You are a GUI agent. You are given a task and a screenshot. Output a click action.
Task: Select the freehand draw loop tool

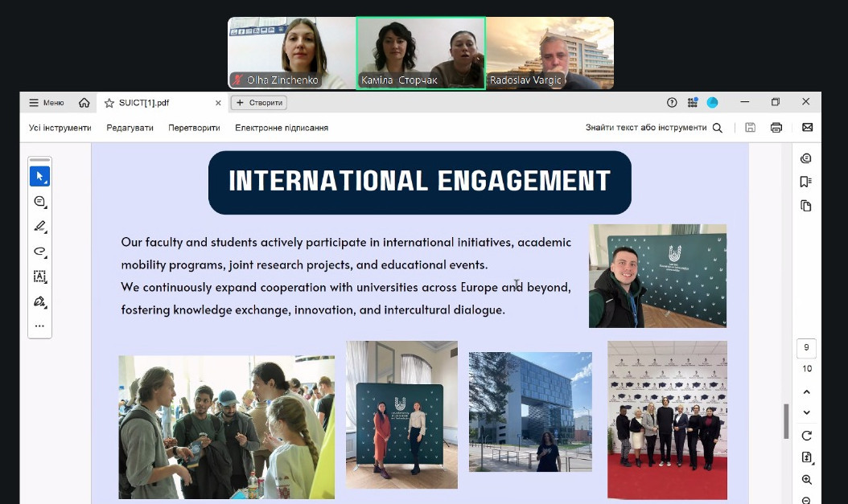(x=39, y=252)
